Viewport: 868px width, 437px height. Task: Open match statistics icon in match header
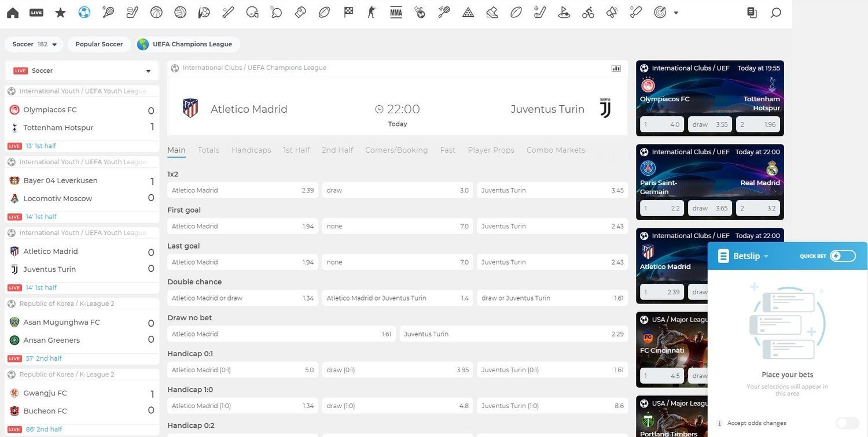(616, 68)
